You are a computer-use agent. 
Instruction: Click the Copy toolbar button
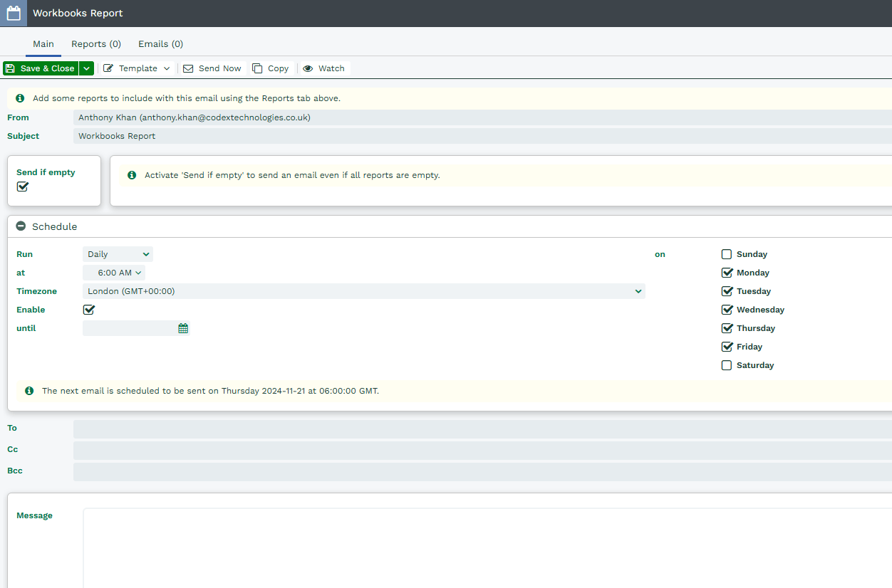pyautogui.click(x=271, y=68)
